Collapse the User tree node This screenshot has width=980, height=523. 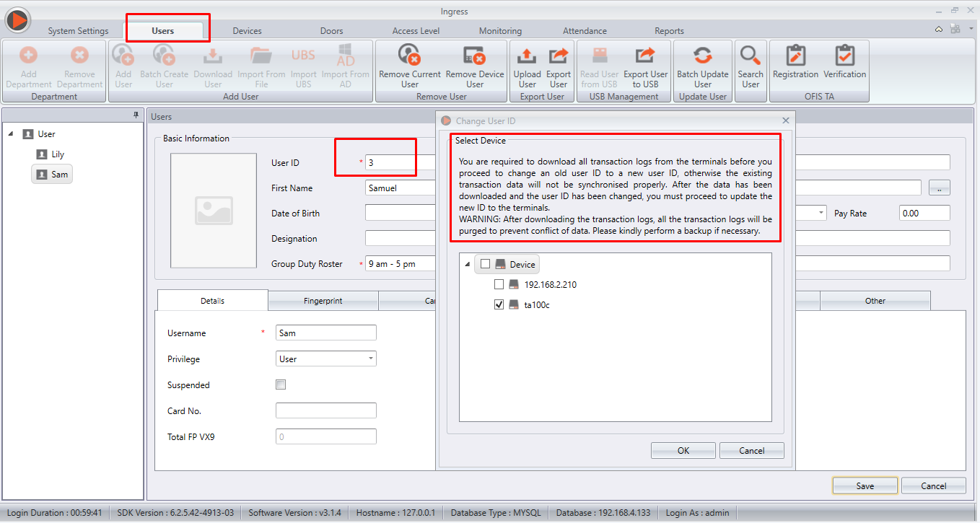tap(11, 134)
